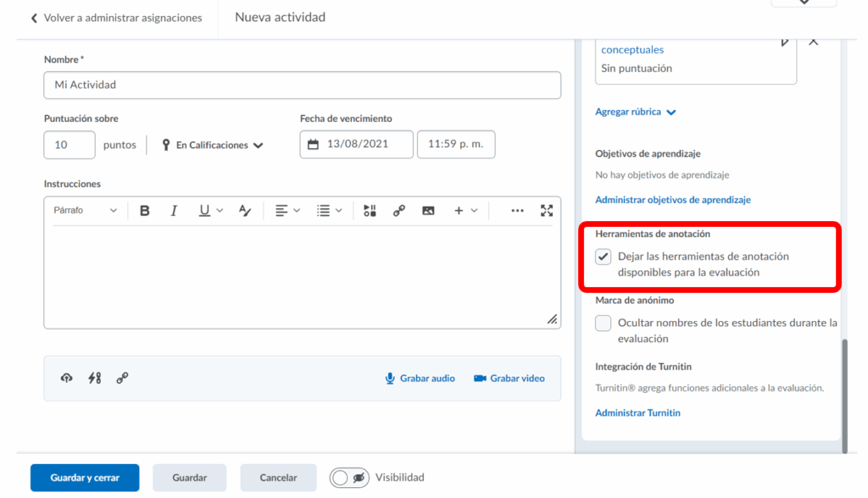Click the insert image icon in the editor
The height and width of the screenshot is (498, 868).
pyautogui.click(x=428, y=211)
